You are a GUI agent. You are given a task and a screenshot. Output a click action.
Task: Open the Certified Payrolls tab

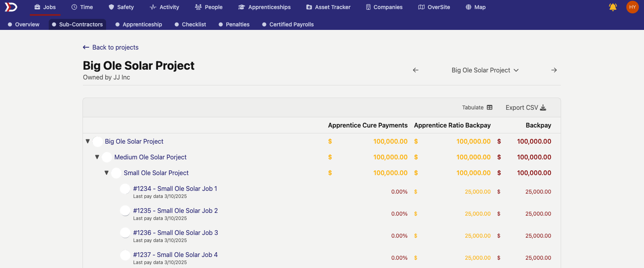coord(288,24)
